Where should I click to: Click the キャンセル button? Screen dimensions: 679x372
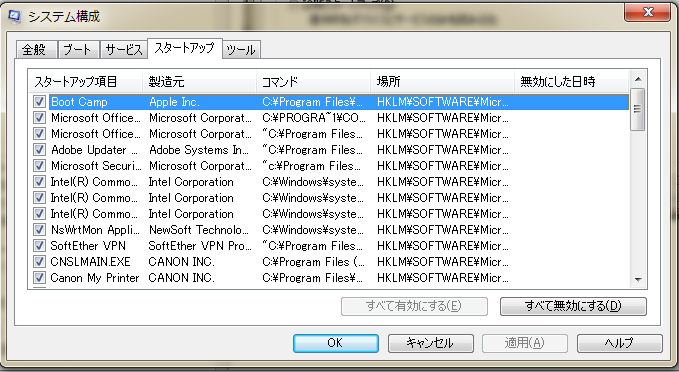pyautogui.click(x=430, y=343)
